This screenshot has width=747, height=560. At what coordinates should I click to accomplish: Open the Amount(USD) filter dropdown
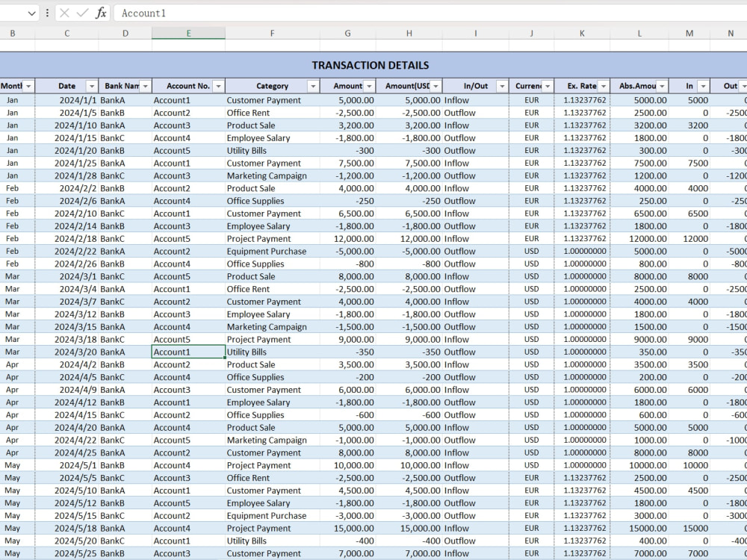coord(436,86)
